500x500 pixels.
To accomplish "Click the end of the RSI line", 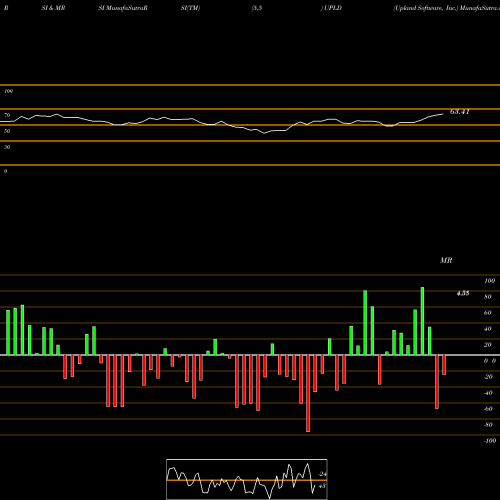I will [443, 114].
